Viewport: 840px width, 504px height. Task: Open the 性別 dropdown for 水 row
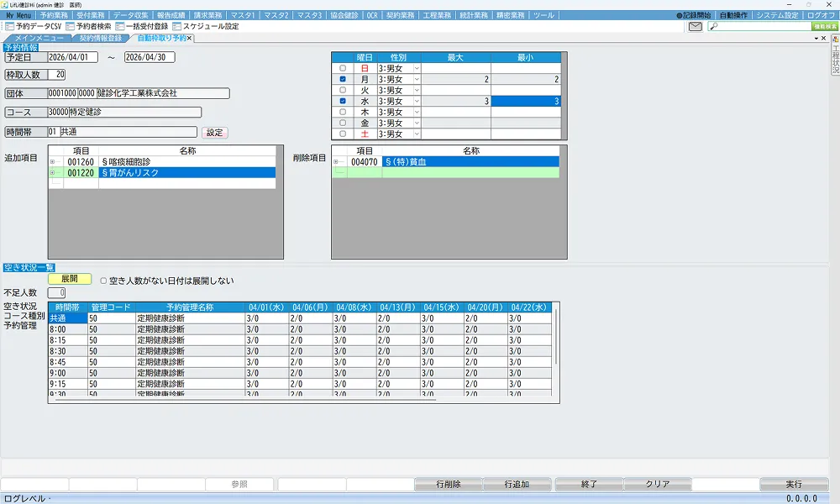tap(417, 102)
